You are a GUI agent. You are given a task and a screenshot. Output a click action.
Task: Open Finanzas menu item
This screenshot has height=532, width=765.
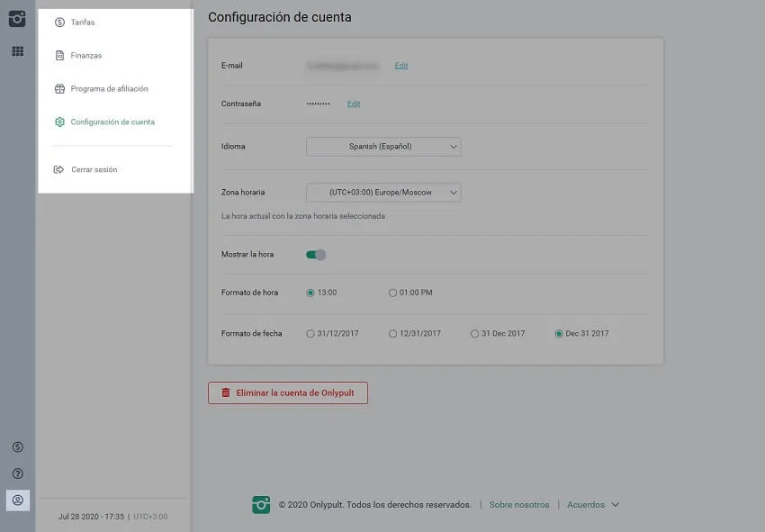[86, 56]
